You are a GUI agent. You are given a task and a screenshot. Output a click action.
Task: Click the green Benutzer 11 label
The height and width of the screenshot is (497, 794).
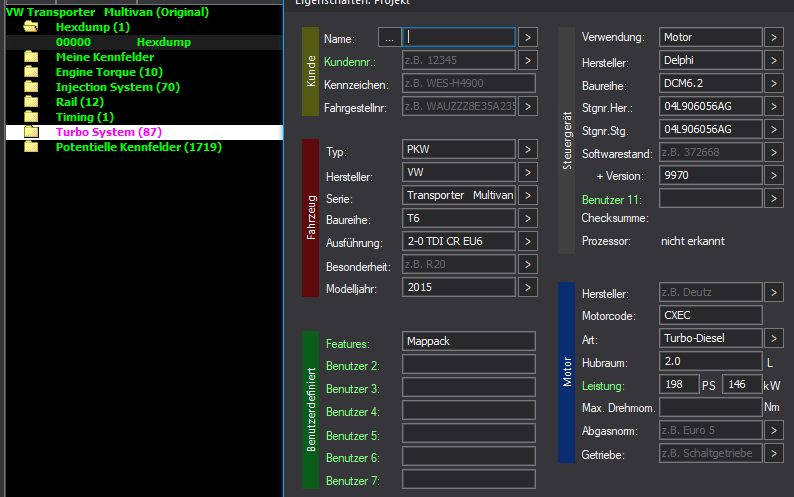point(612,200)
